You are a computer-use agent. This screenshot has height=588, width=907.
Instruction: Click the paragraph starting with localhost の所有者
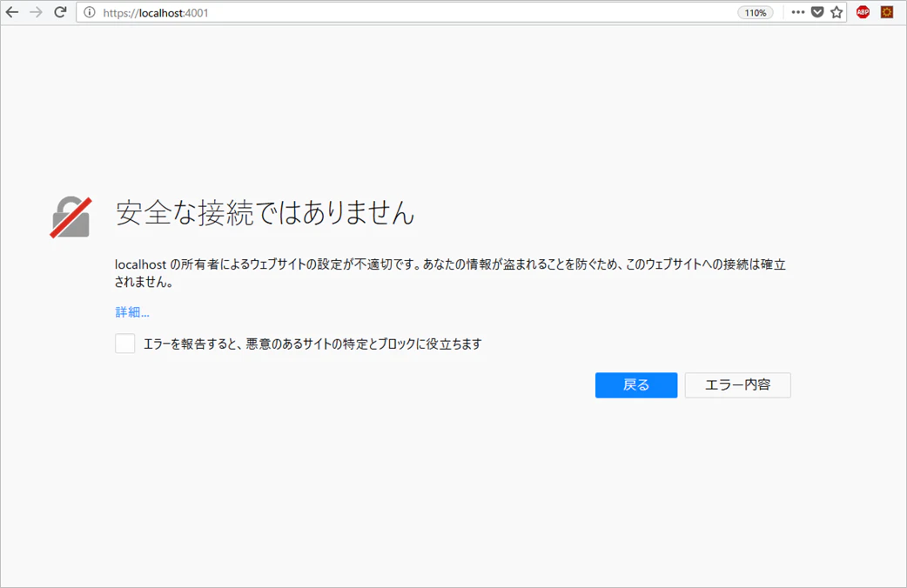(x=451, y=273)
